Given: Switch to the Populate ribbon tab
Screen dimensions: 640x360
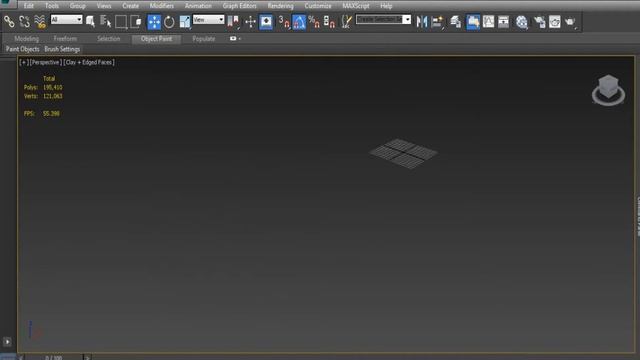Looking at the screenshot, I should point(204,39).
